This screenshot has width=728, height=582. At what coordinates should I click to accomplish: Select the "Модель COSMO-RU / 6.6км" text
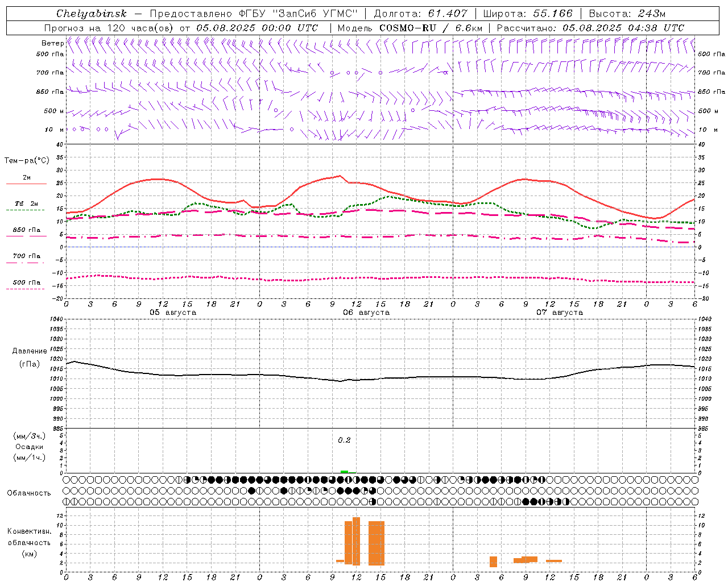pos(410,28)
